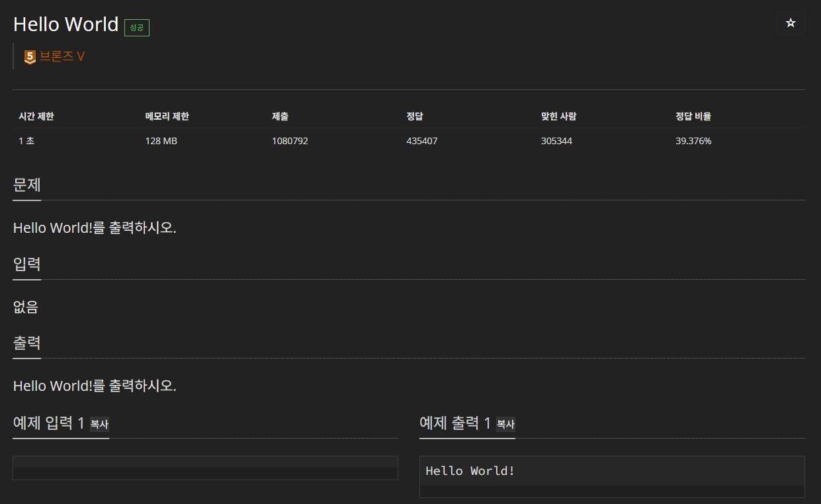Click the 메모리 제한 column header
Viewport: 821px width, 504px height.
(x=167, y=116)
